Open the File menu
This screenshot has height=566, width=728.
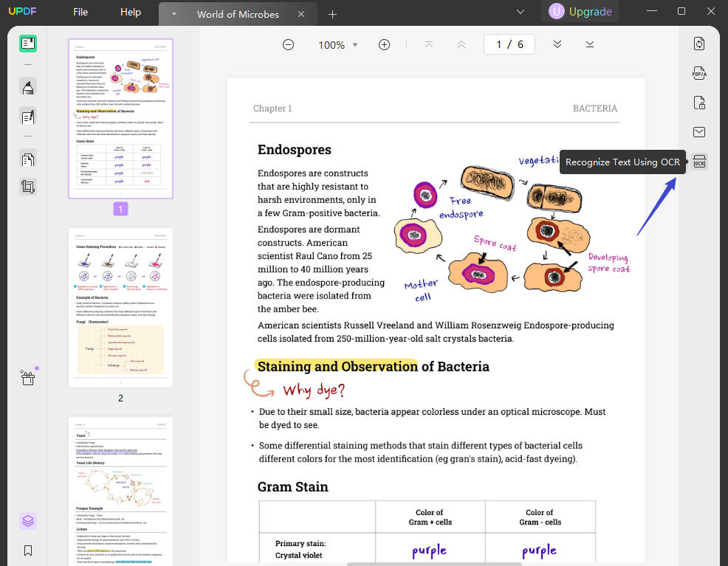click(x=80, y=13)
